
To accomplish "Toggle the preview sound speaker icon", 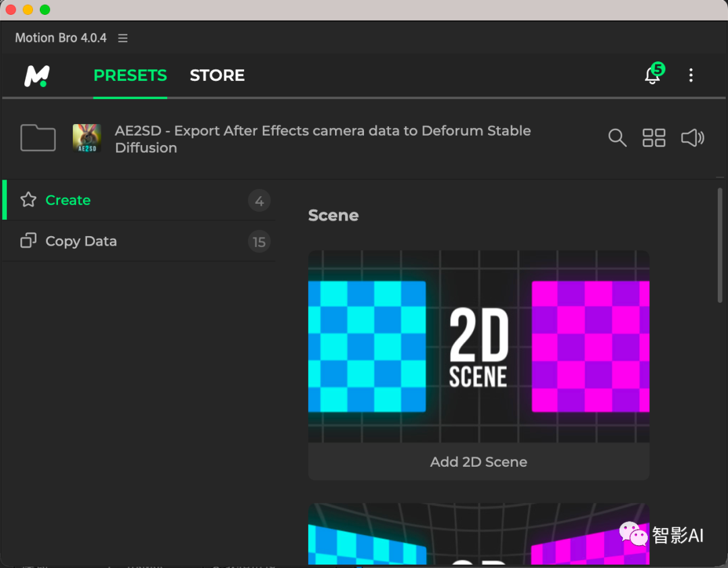I will [692, 138].
